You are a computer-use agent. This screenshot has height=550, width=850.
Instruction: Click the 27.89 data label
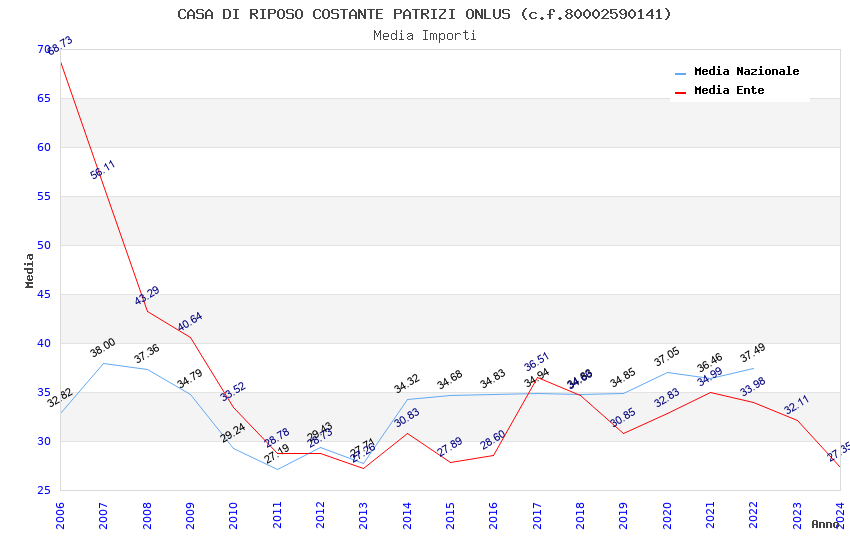click(x=450, y=447)
